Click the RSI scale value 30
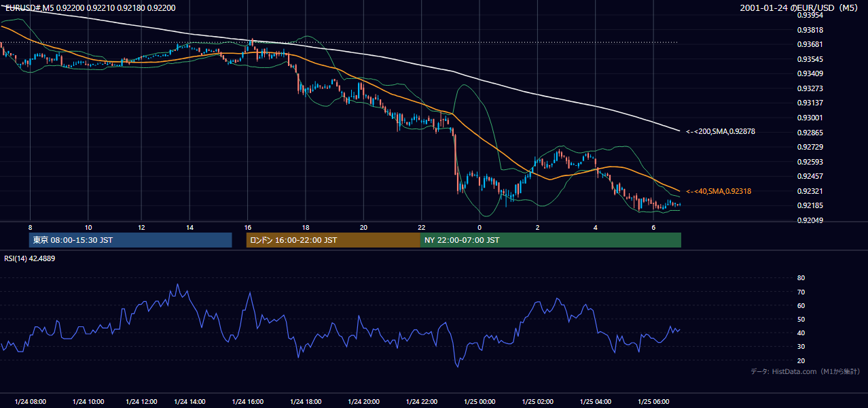The width and height of the screenshot is (868, 408). click(801, 347)
